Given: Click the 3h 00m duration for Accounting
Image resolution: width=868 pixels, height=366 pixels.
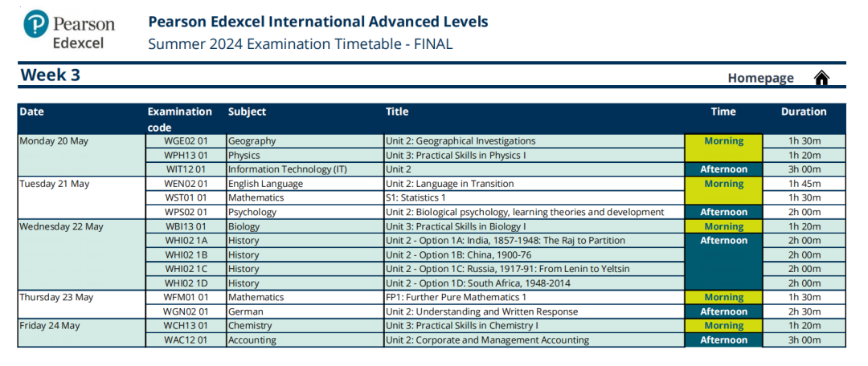Looking at the screenshot, I should tap(805, 340).
